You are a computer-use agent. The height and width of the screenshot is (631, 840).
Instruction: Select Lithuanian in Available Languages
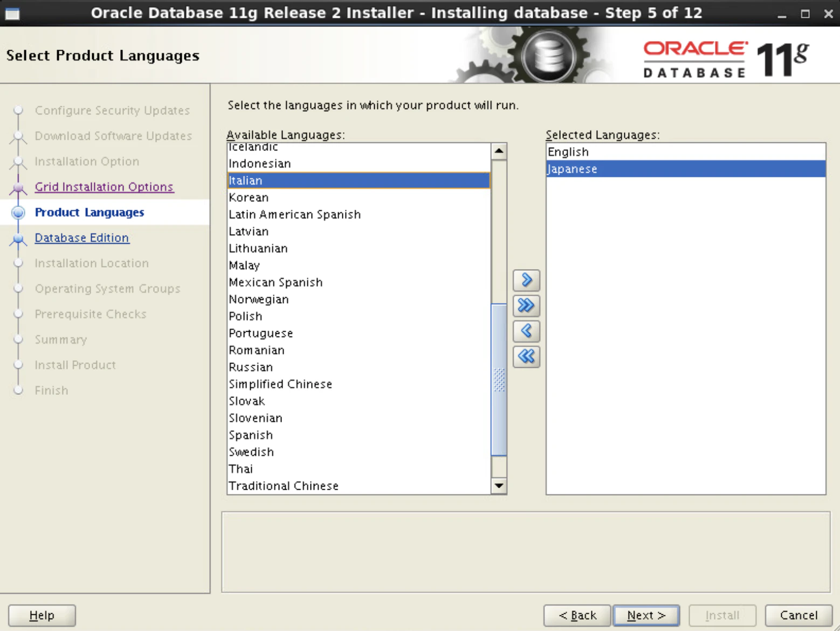click(359, 249)
